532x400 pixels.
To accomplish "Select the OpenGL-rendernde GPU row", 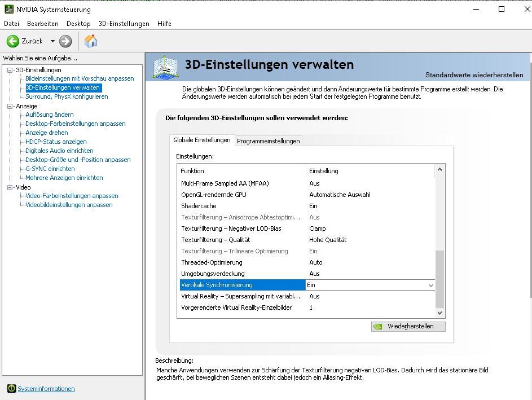I will click(307, 195).
